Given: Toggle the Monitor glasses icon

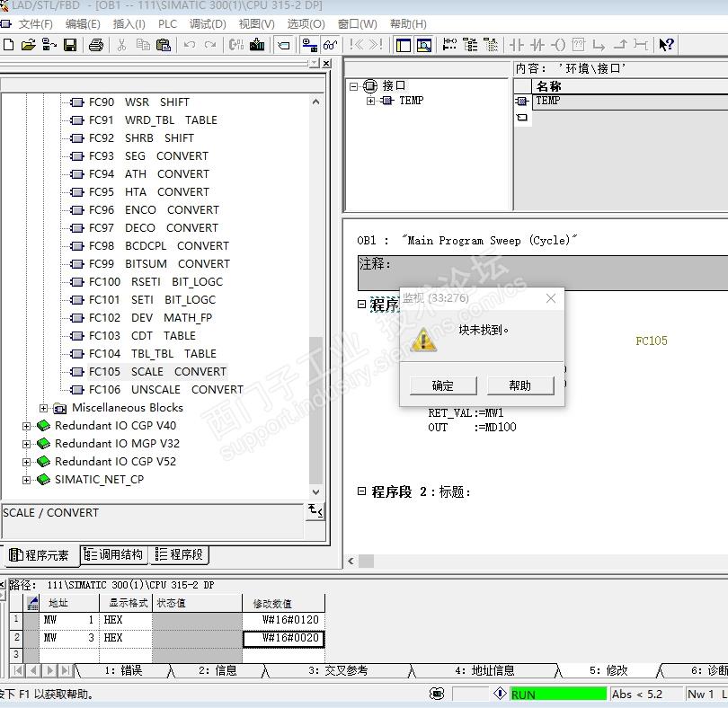Looking at the screenshot, I should click(x=330, y=45).
